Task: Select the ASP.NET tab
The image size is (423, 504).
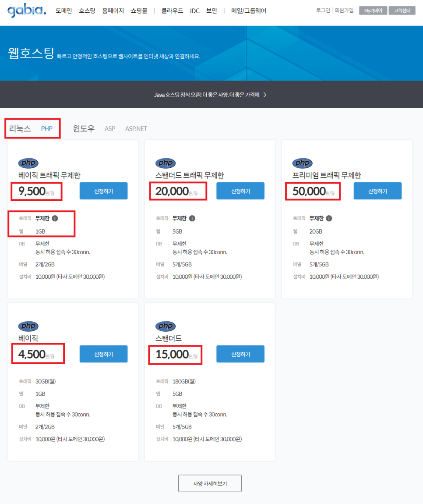Action: 136,128
